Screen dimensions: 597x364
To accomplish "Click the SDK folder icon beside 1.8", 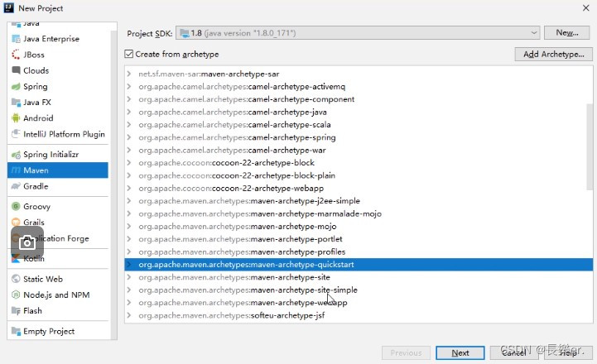I will tap(185, 33).
